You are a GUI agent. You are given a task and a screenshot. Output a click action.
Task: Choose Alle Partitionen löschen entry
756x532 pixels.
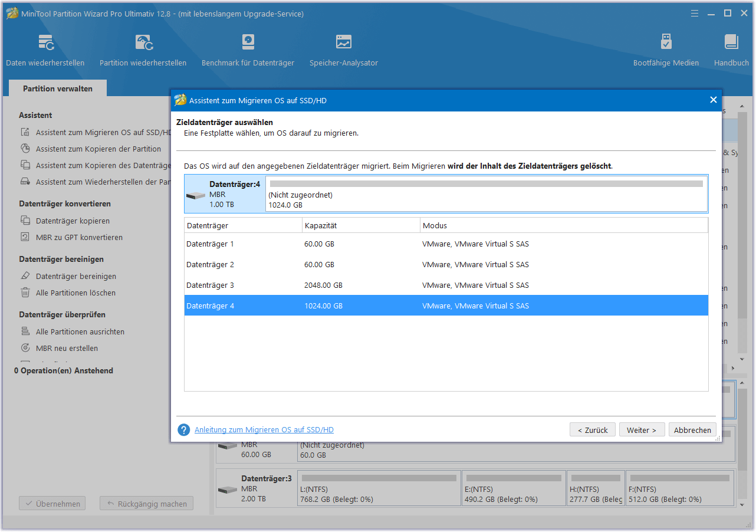click(75, 293)
